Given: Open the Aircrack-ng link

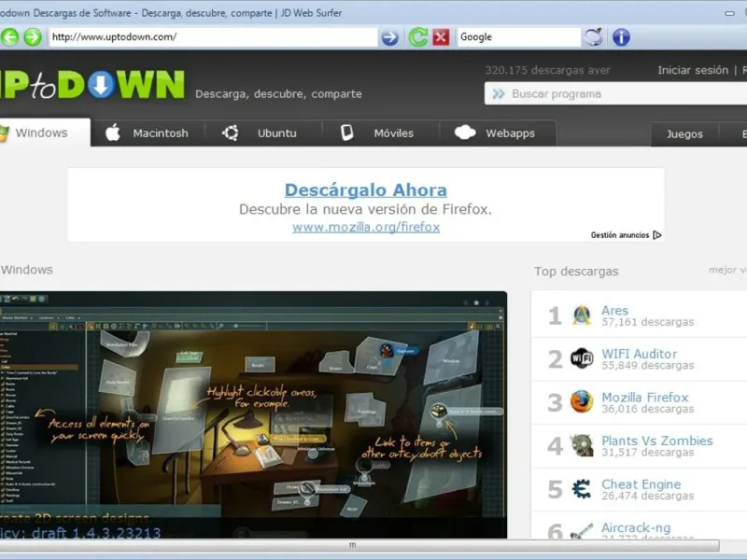Looking at the screenshot, I should [x=636, y=527].
